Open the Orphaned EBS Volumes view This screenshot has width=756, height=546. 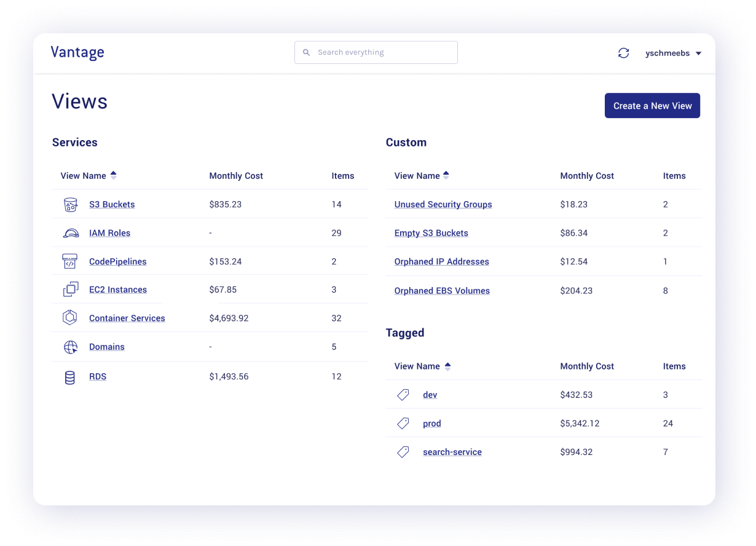tap(442, 290)
